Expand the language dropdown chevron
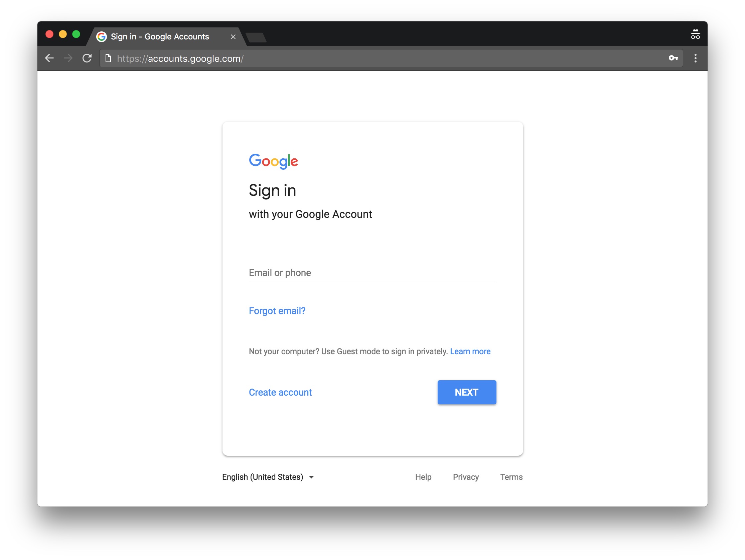The width and height of the screenshot is (745, 560). point(311,477)
